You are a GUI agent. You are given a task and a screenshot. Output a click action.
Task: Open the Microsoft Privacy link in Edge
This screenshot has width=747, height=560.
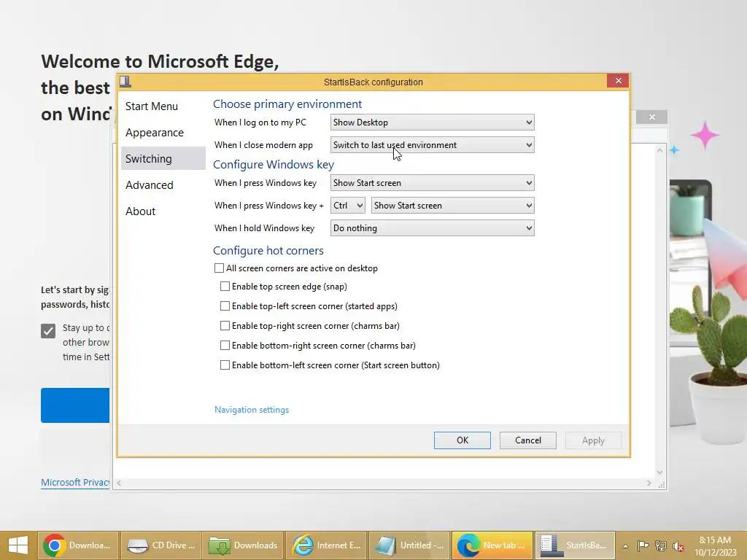click(75, 483)
